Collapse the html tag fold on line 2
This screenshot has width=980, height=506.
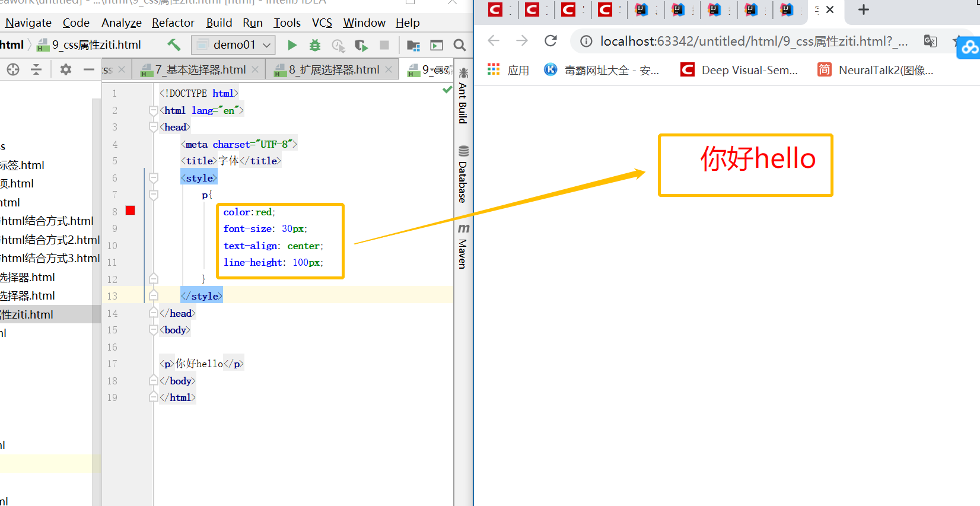click(154, 110)
